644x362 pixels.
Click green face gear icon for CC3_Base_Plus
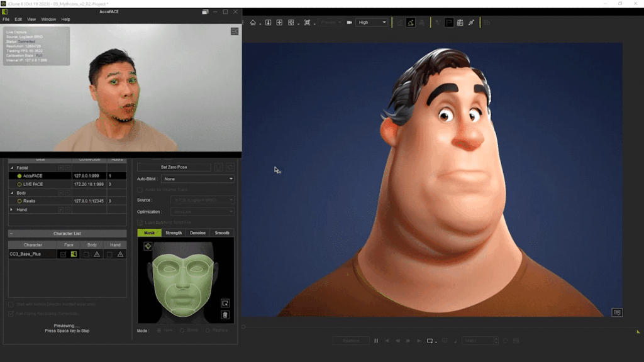point(74,255)
